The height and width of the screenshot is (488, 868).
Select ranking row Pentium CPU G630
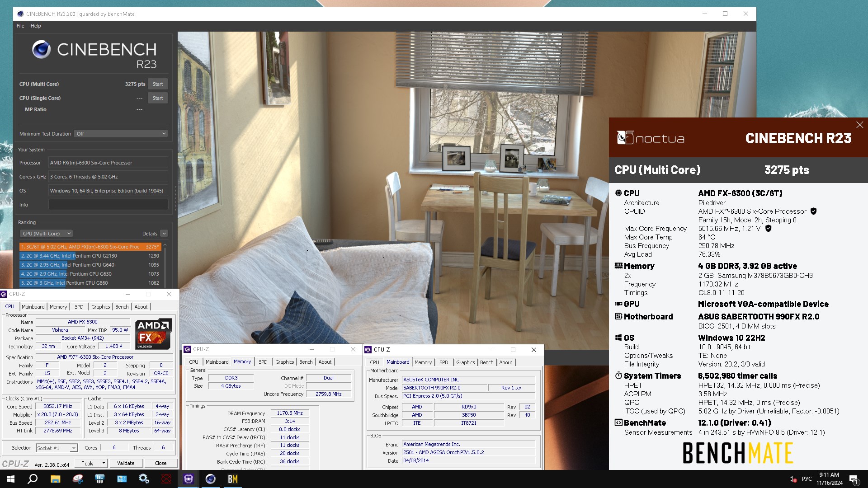coord(90,274)
